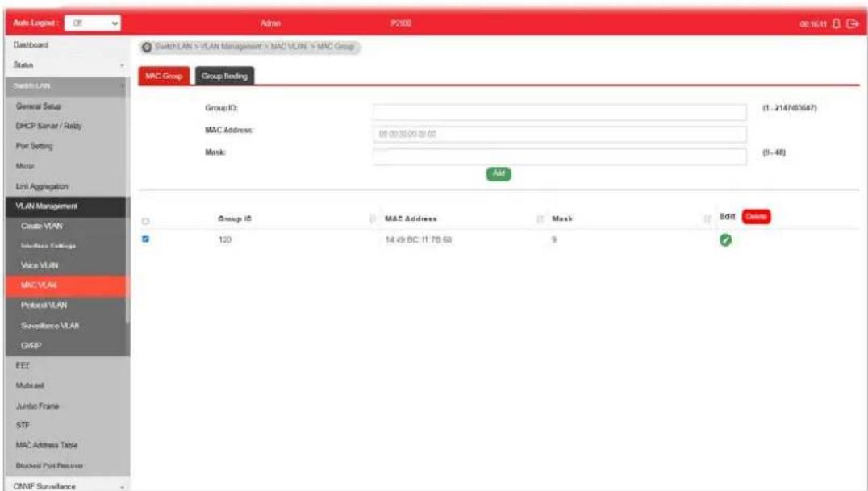The height and width of the screenshot is (491, 868).
Task: Switch to the MAC Group tab
Action: [x=164, y=76]
